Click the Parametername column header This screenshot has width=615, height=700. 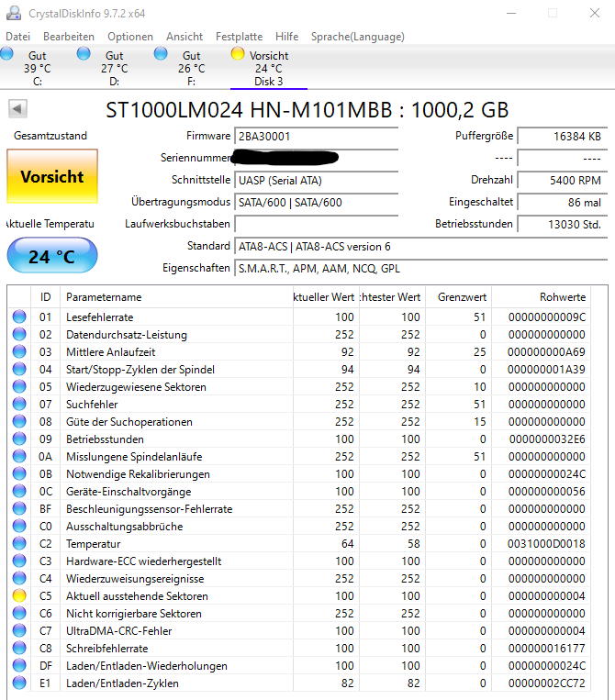point(176,297)
